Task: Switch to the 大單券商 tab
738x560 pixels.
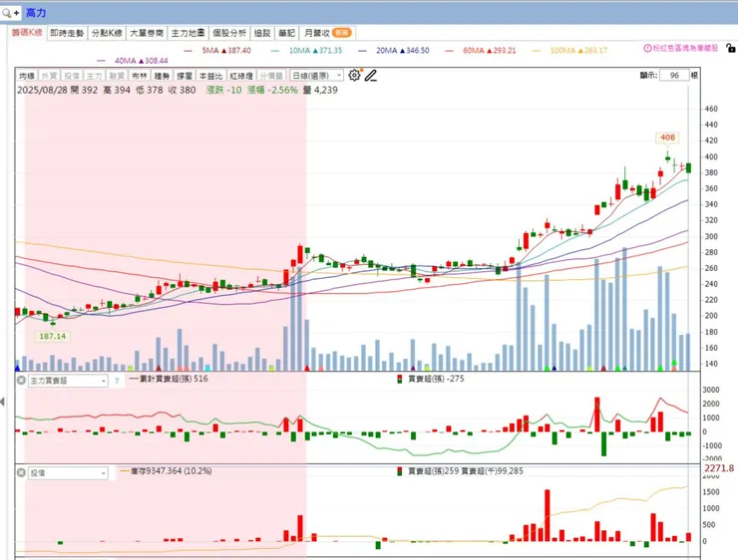Action: (x=147, y=33)
